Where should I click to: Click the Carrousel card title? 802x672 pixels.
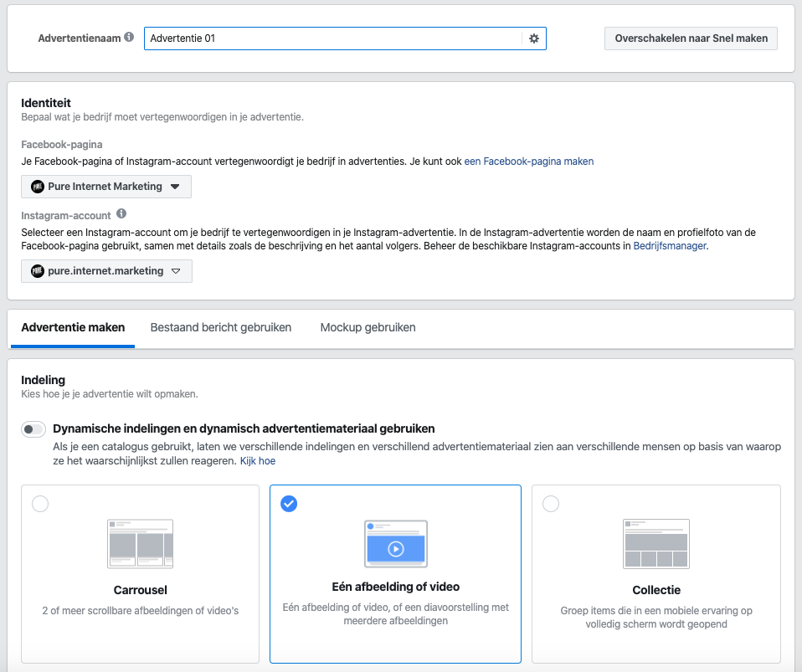click(x=140, y=590)
